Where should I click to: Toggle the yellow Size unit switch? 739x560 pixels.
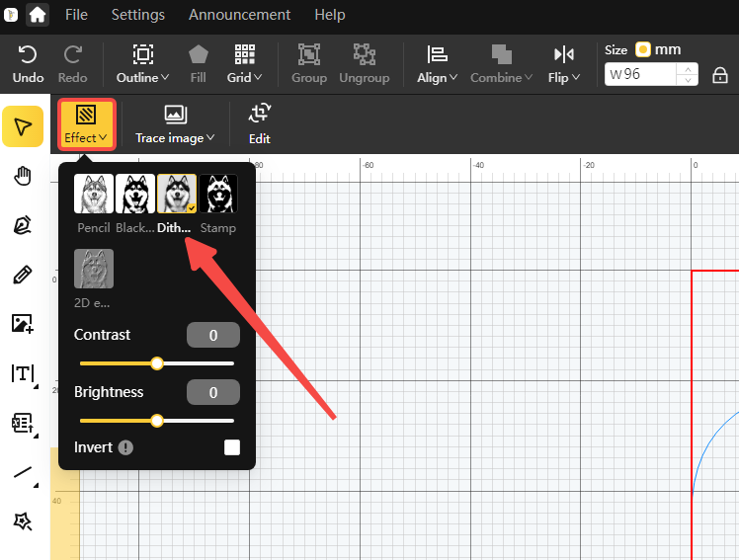point(642,49)
